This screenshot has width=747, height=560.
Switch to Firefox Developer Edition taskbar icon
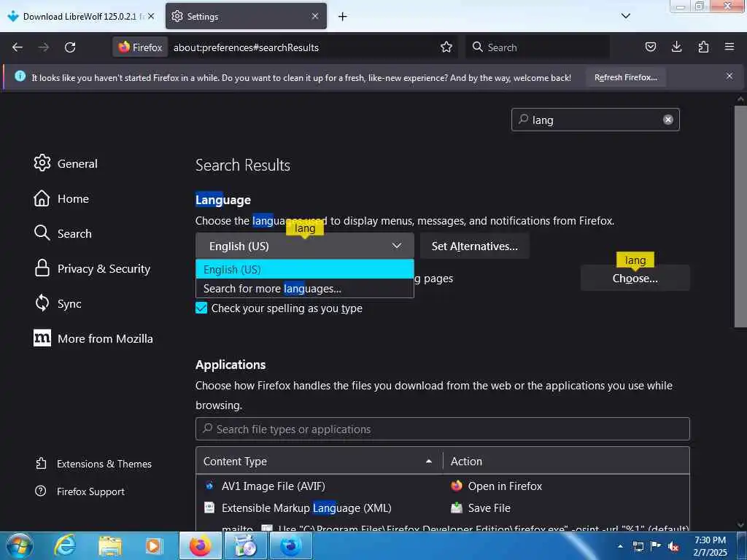point(290,545)
